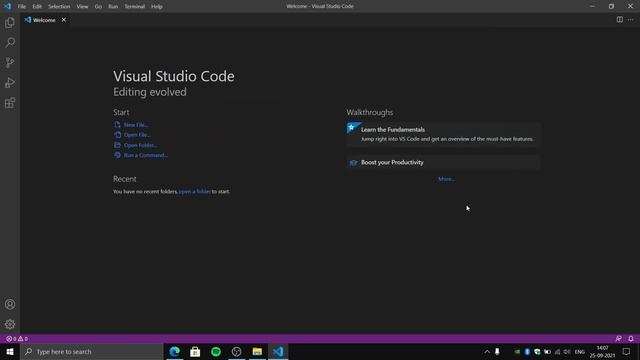Open the Accounts menu icon
Viewport: 640px width, 360px height.
10,304
